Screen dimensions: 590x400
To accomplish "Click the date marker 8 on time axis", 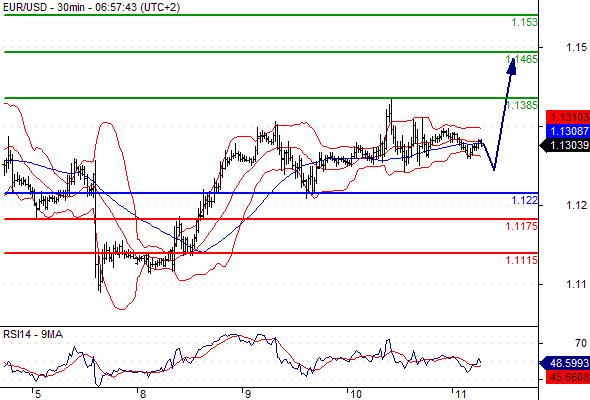I will (x=142, y=394).
